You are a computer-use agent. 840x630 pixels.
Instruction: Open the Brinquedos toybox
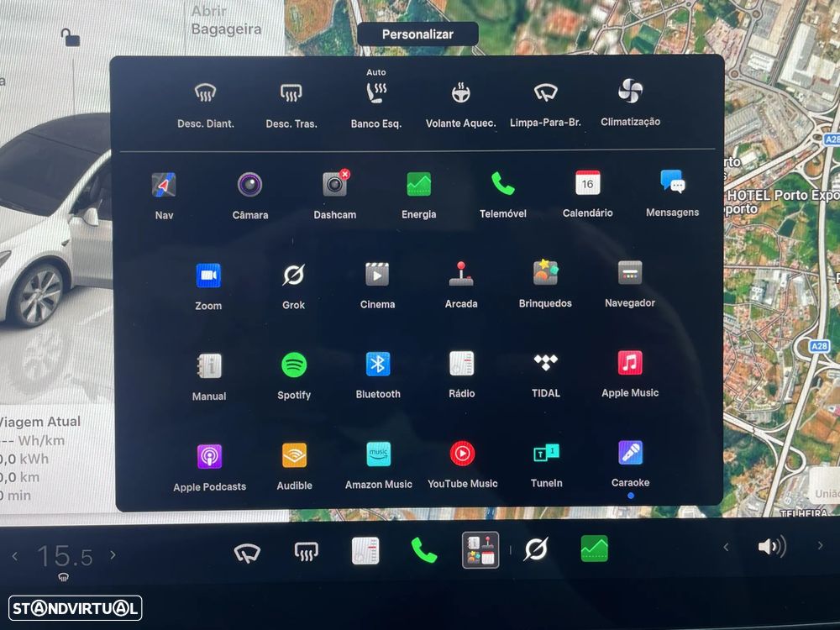[x=545, y=285]
